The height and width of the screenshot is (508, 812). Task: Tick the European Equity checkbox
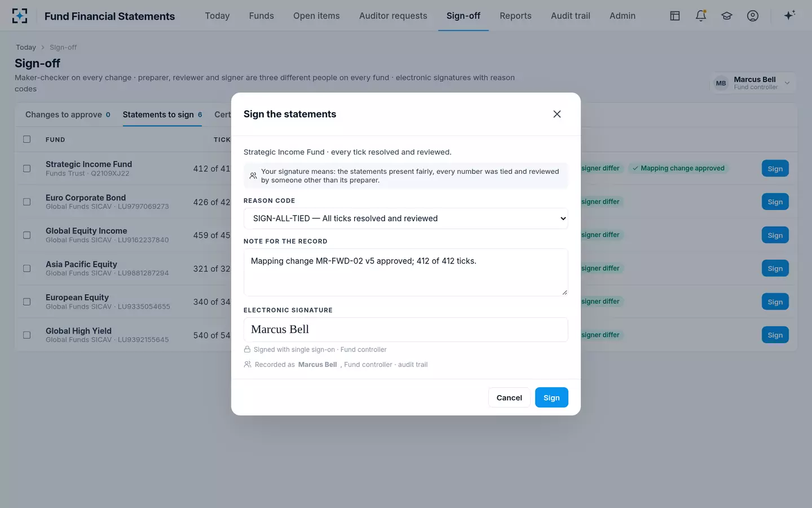click(x=27, y=301)
